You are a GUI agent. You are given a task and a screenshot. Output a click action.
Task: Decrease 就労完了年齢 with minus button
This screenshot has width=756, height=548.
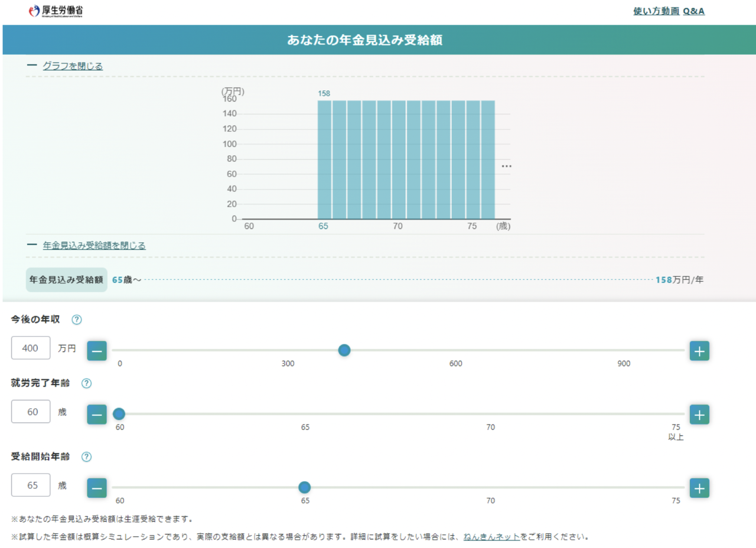pyautogui.click(x=97, y=415)
